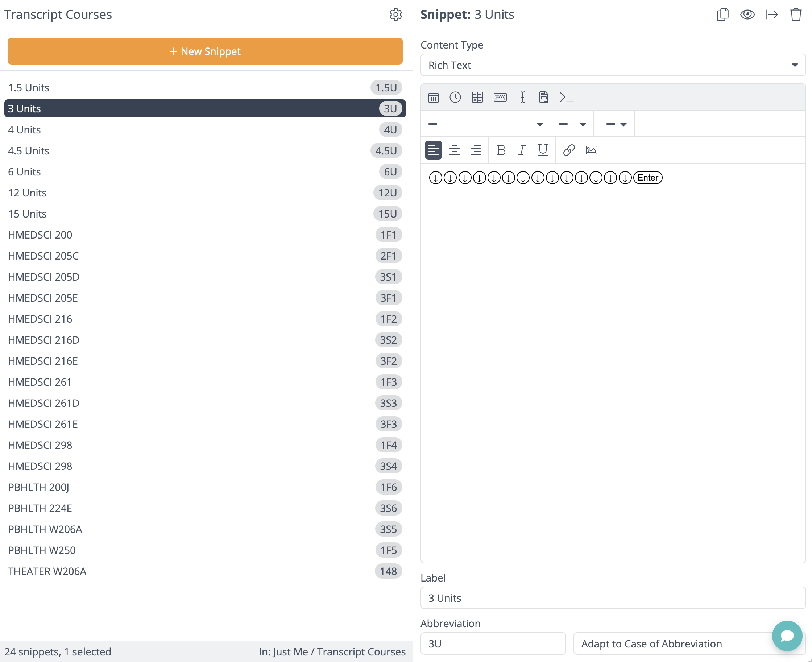Insert a key macro via keyboard icon
This screenshot has width=812, height=662.
(500, 97)
